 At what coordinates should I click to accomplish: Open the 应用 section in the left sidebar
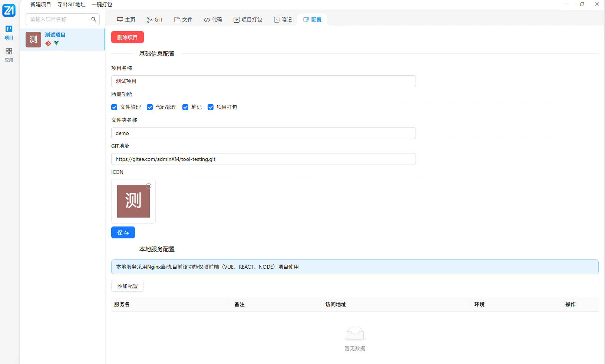pyautogui.click(x=9, y=54)
